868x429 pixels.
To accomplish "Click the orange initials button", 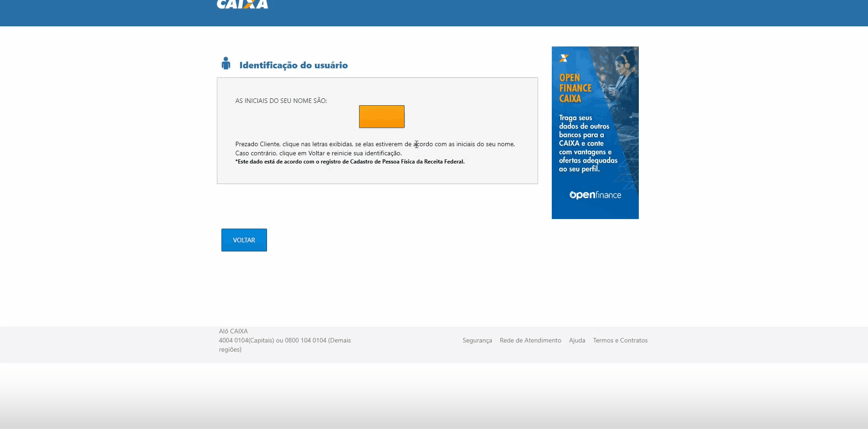I will pos(382,117).
